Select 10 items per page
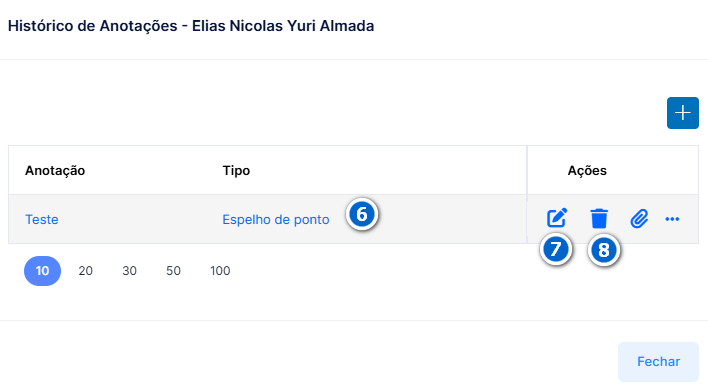This screenshot has height=391, width=708. point(42,271)
